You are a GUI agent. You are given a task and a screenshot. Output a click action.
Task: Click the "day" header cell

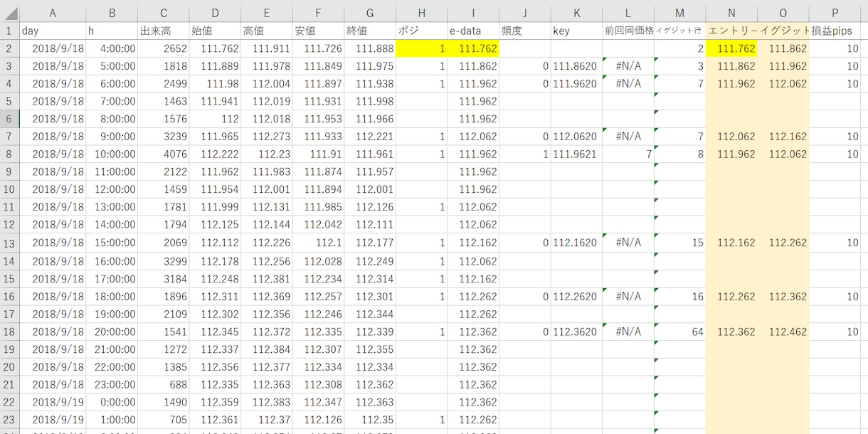tap(53, 31)
